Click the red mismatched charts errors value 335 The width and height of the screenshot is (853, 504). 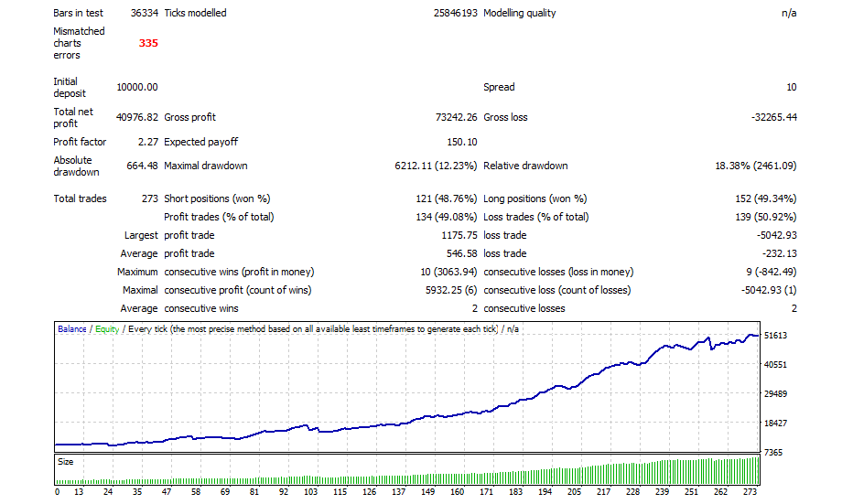147,43
